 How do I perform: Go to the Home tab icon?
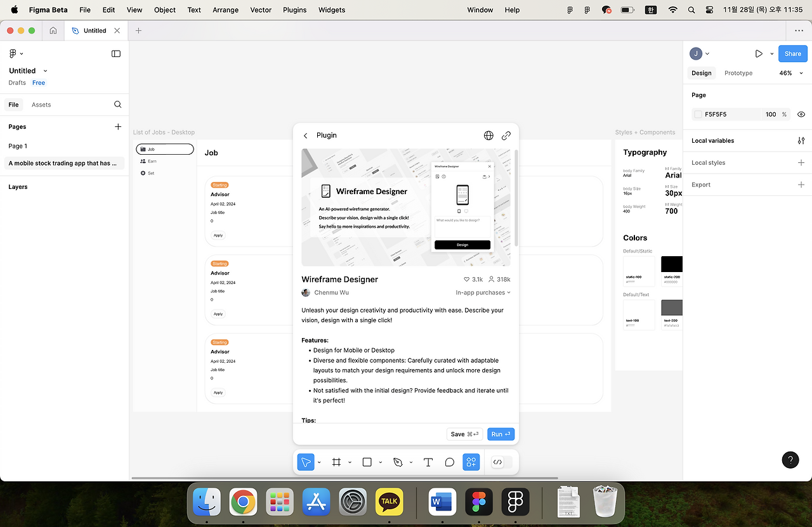tap(53, 30)
